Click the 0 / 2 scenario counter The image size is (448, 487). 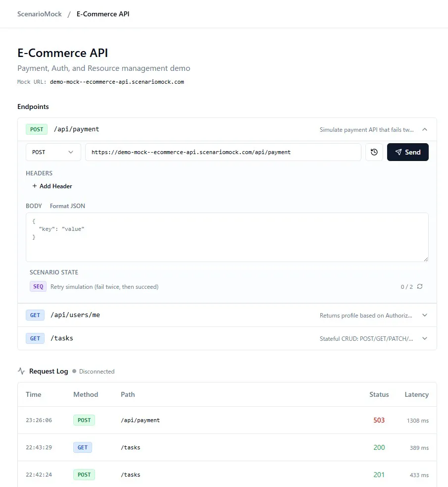pos(407,287)
